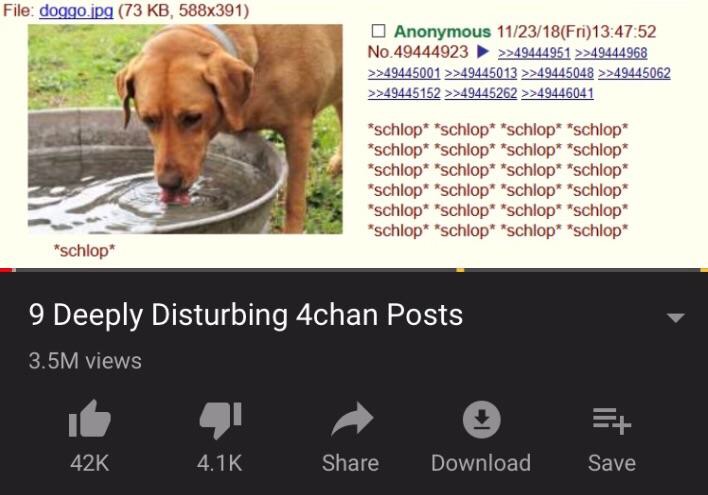Tap the thumbs-down dislike icon
The image size is (708, 495).
click(220, 420)
